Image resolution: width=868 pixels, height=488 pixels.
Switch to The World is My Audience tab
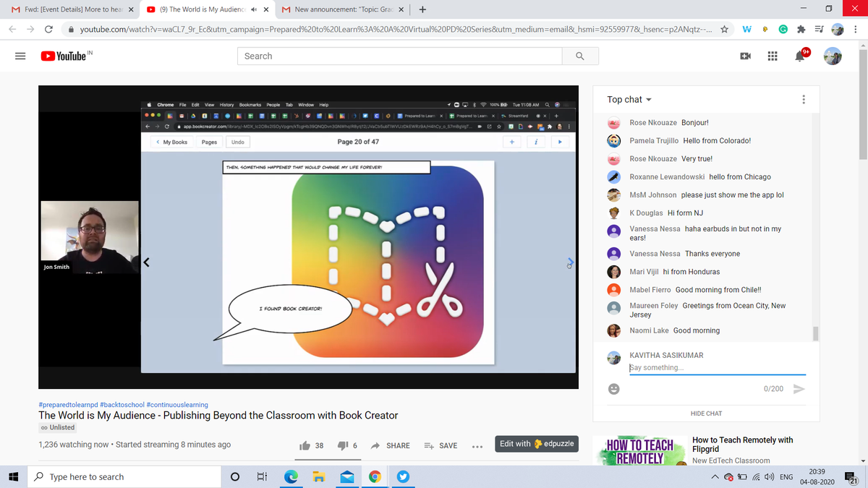point(206,9)
